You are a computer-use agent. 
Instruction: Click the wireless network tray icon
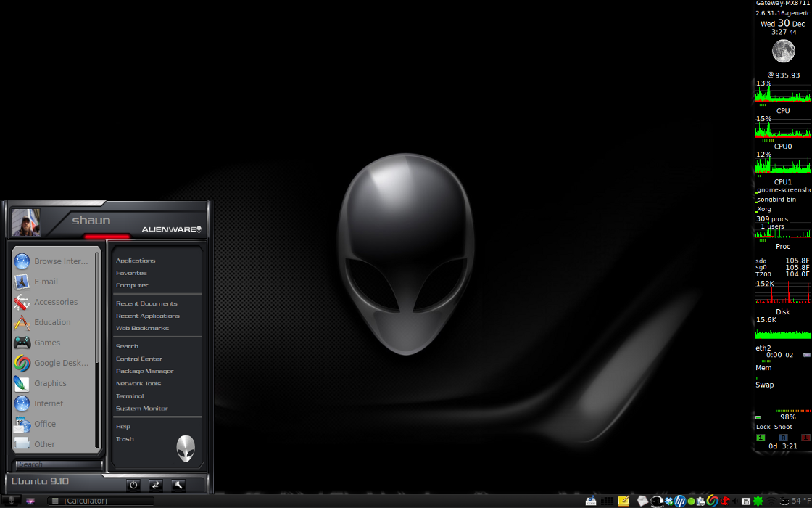pyautogui.click(x=771, y=501)
